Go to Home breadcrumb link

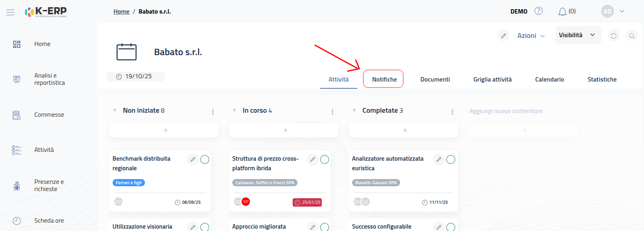click(121, 12)
